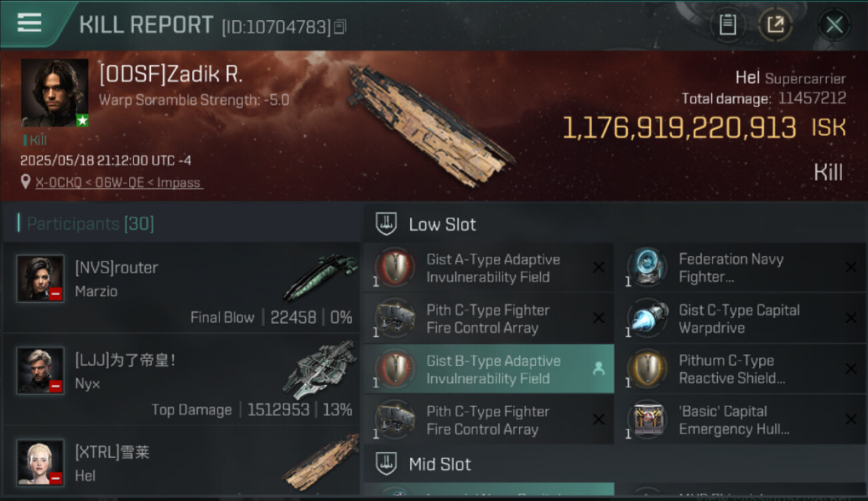The image size is (868, 501).
Task: Close the kill report window
Action: [x=834, y=25]
